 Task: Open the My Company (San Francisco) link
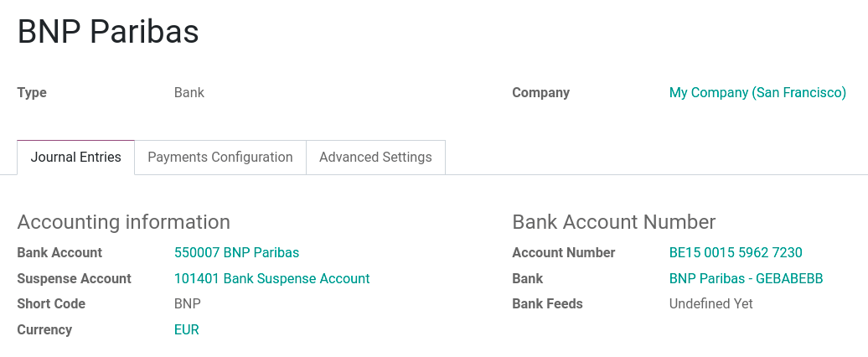(x=757, y=93)
